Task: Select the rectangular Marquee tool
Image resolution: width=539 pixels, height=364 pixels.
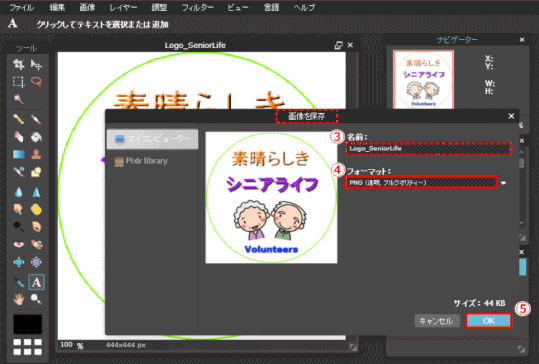Action: [x=19, y=81]
